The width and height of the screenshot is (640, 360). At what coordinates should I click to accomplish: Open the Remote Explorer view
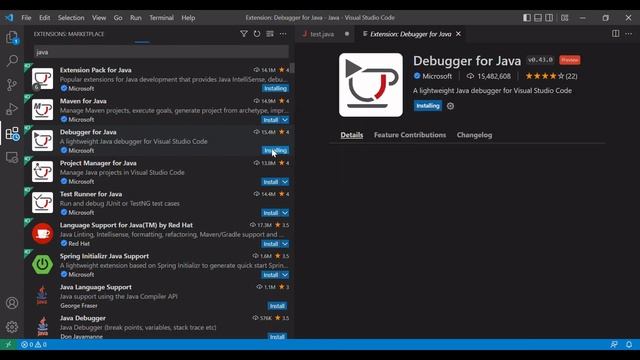[12, 157]
